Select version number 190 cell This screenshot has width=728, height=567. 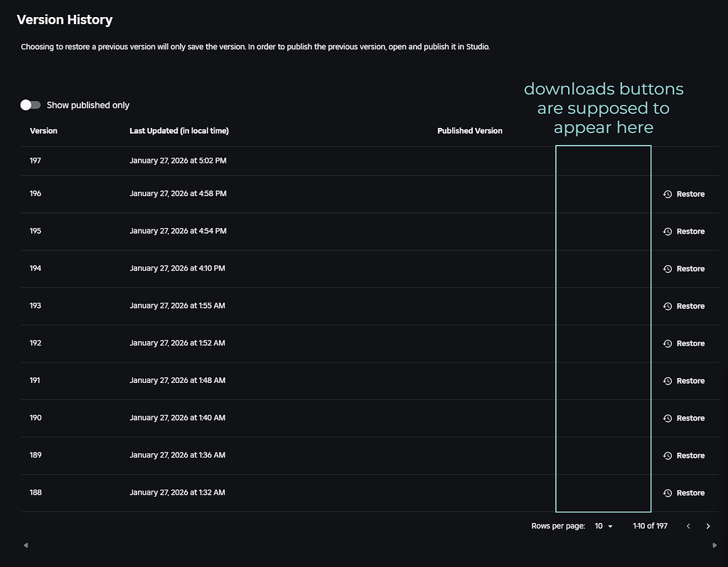(36, 418)
